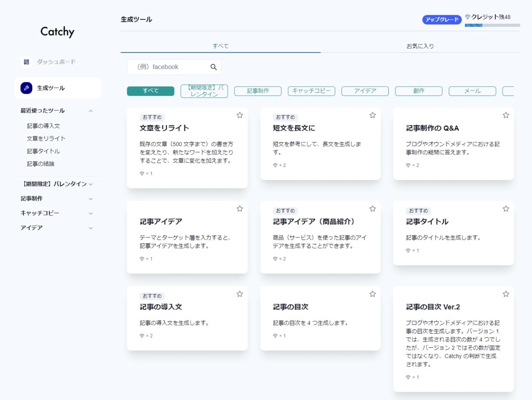Image resolution: width=532 pixels, height=400 pixels.
Task: Collapse the 最近使ったツール section
Action: pyautogui.click(x=91, y=110)
